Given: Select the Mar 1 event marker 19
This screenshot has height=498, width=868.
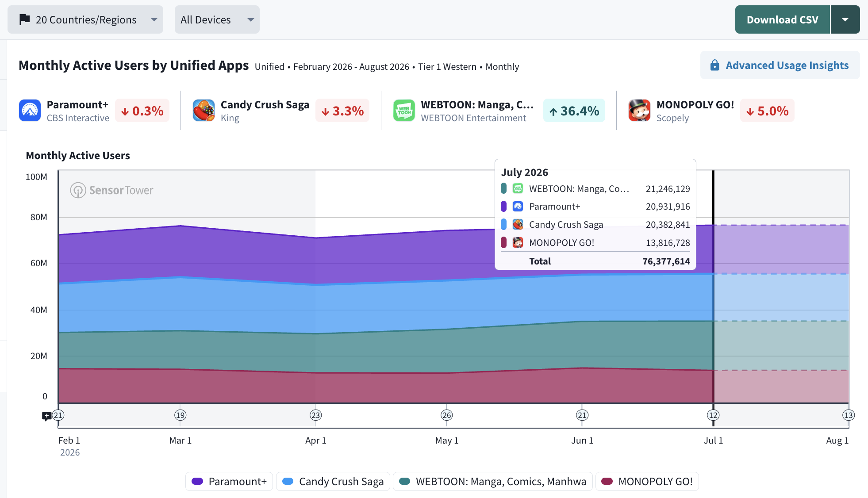Looking at the screenshot, I should point(180,415).
